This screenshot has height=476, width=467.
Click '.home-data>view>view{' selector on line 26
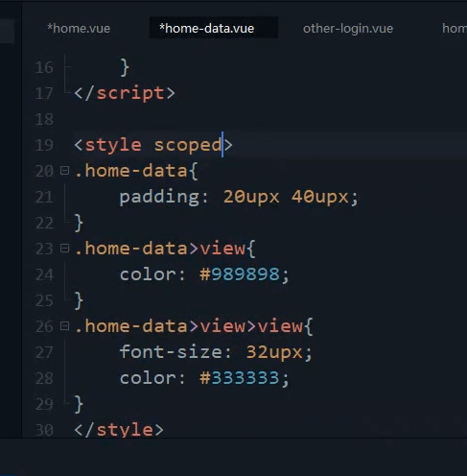point(194,326)
